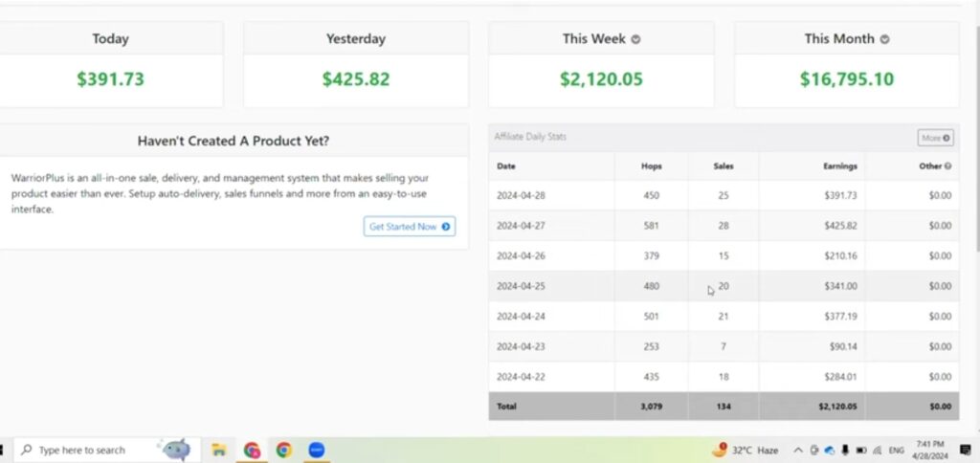Click the Yesterday earnings amount $425.82
Screen dimensions: 980x463
[x=355, y=79]
